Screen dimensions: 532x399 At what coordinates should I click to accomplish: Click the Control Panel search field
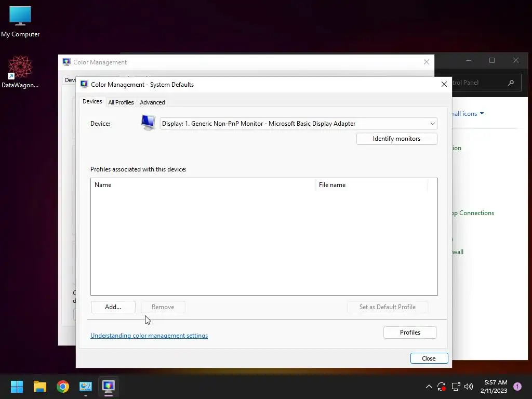pyautogui.click(x=478, y=83)
